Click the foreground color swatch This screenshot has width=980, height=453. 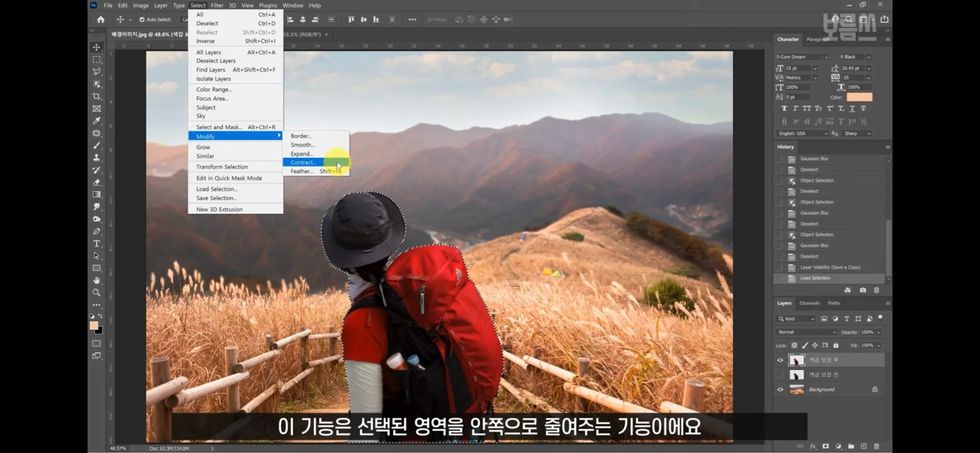point(95,326)
